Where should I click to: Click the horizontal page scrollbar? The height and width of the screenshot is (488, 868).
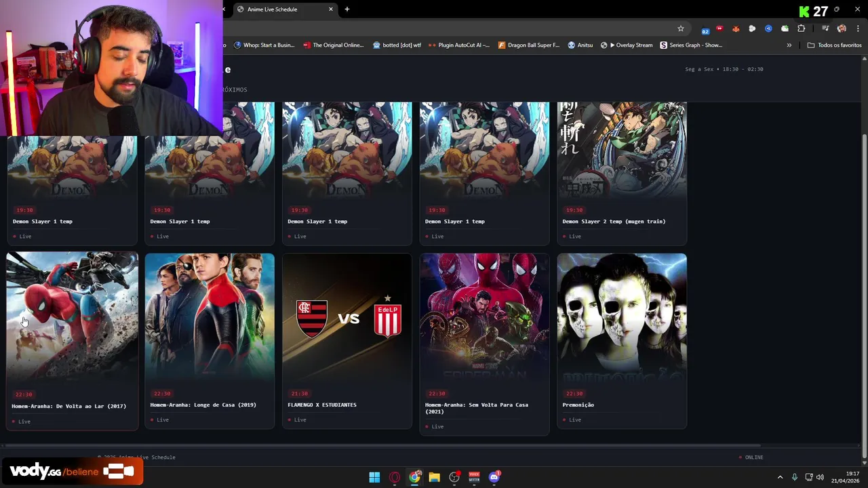(382, 445)
